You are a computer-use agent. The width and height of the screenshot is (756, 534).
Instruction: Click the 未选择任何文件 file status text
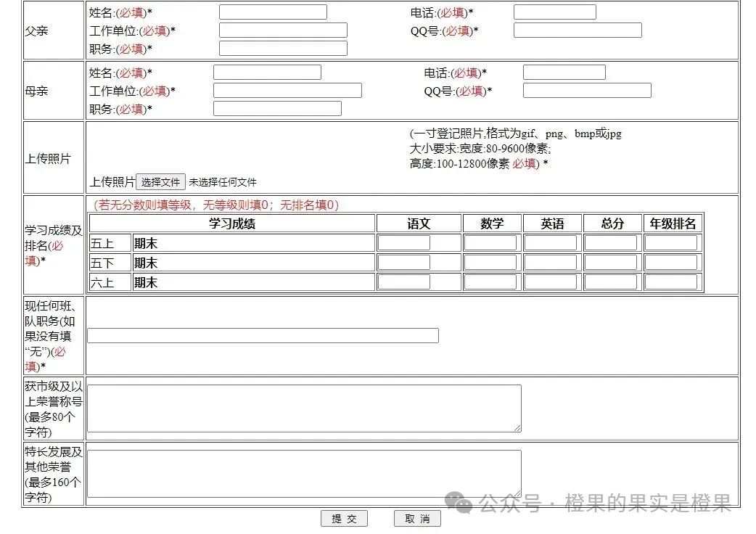point(223,182)
